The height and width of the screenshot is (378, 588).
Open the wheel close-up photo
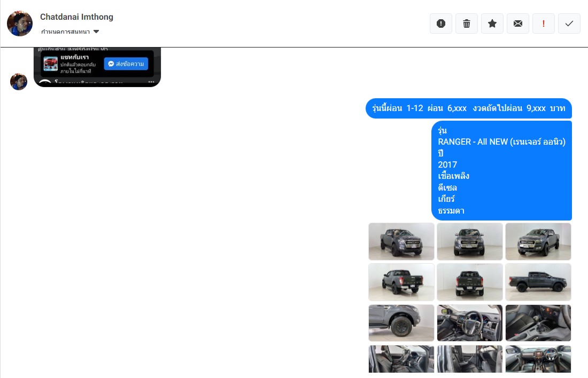(401, 323)
